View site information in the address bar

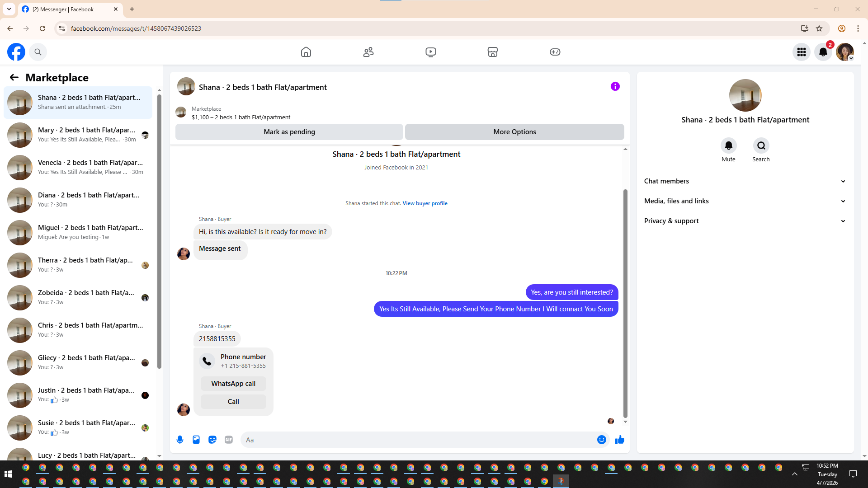62,28
